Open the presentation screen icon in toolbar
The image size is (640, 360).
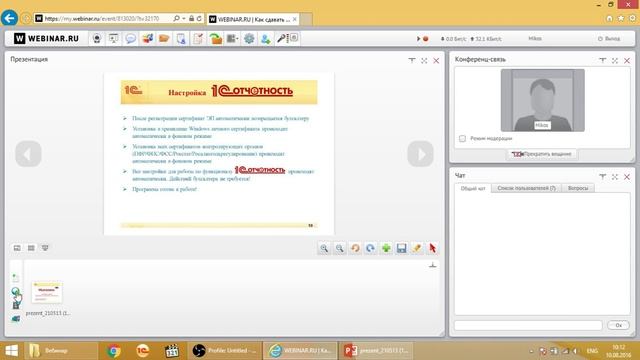tap(113, 38)
